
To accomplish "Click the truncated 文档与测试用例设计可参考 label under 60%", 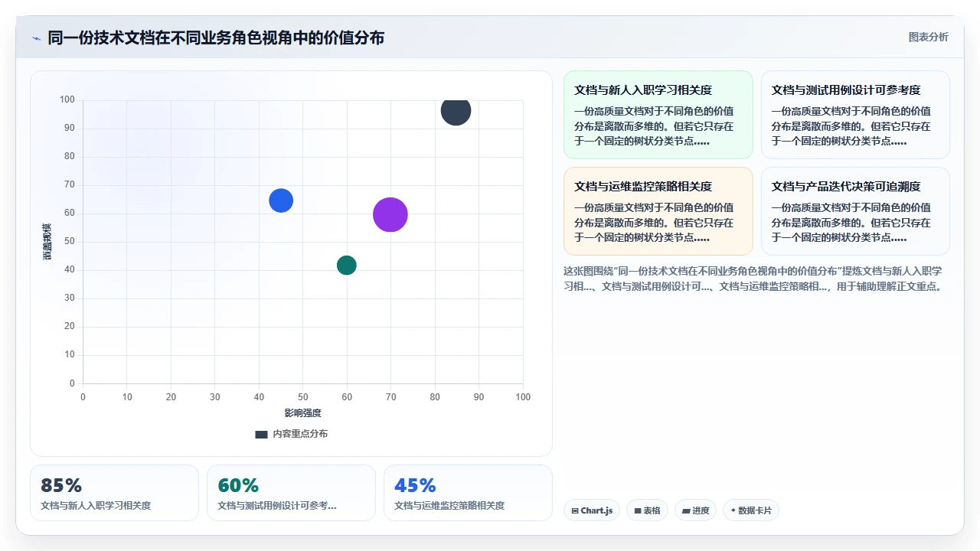I will point(277,506).
